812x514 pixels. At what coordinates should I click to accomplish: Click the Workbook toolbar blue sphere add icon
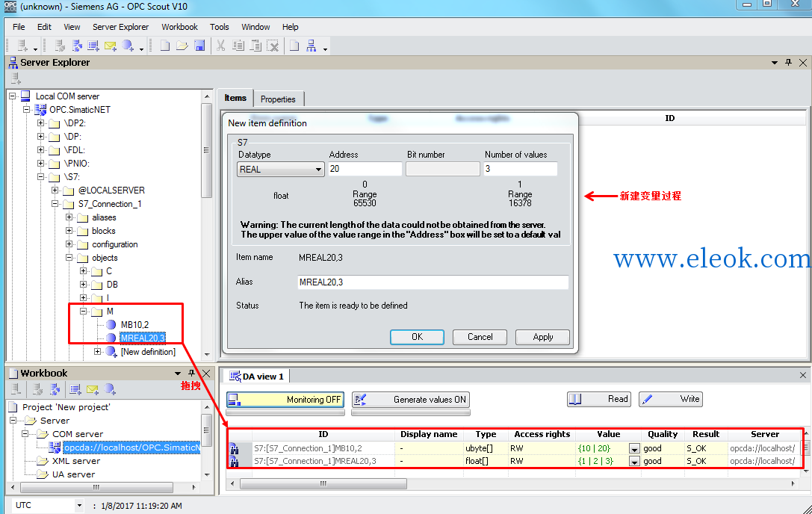click(110, 389)
